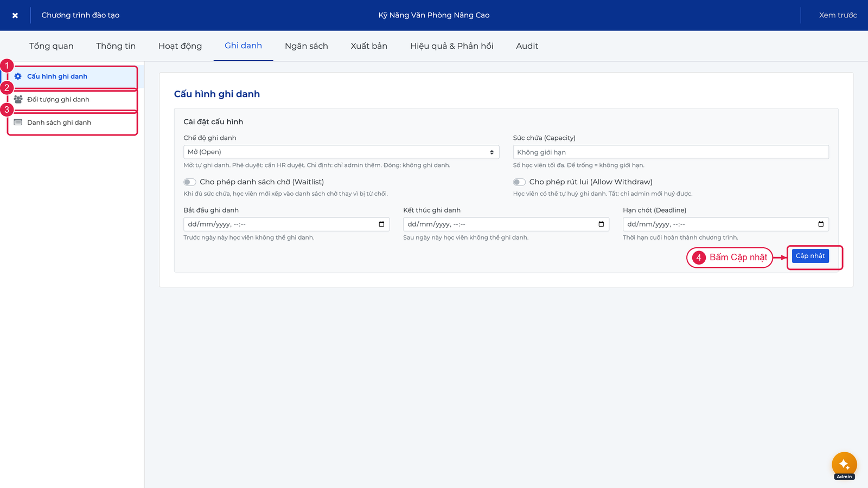Open the Hiệu quả & Phản hồi tab

pyautogui.click(x=452, y=46)
